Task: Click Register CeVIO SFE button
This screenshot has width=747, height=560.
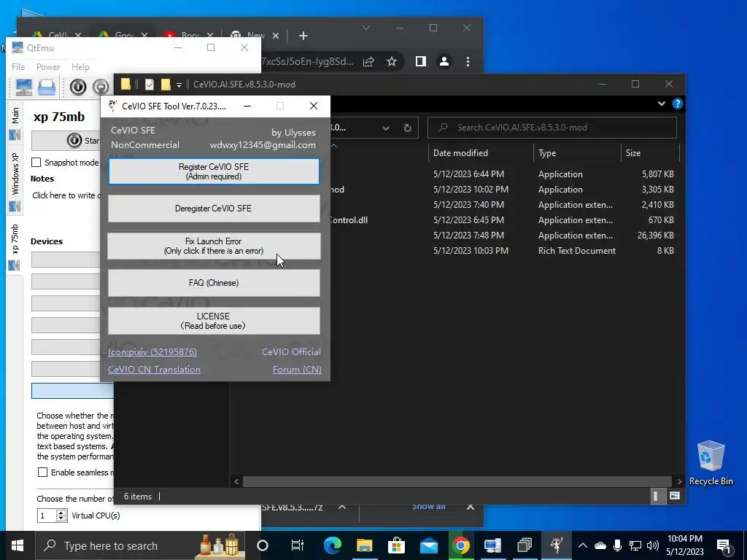Action: (214, 171)
